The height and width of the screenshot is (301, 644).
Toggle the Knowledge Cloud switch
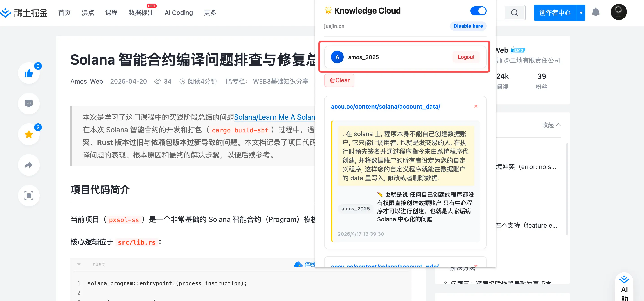(478, 11)
